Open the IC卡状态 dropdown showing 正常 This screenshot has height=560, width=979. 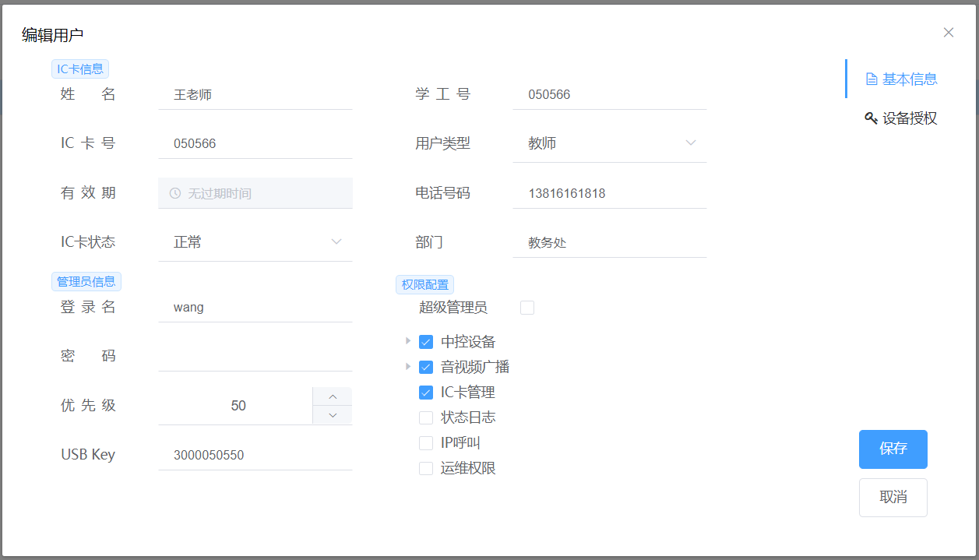tap(255, 242)
